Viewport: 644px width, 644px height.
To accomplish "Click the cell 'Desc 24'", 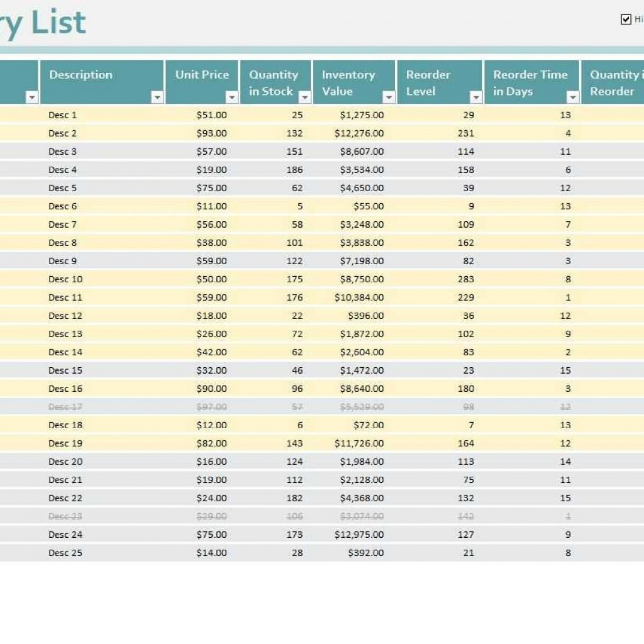I will 65,535.
